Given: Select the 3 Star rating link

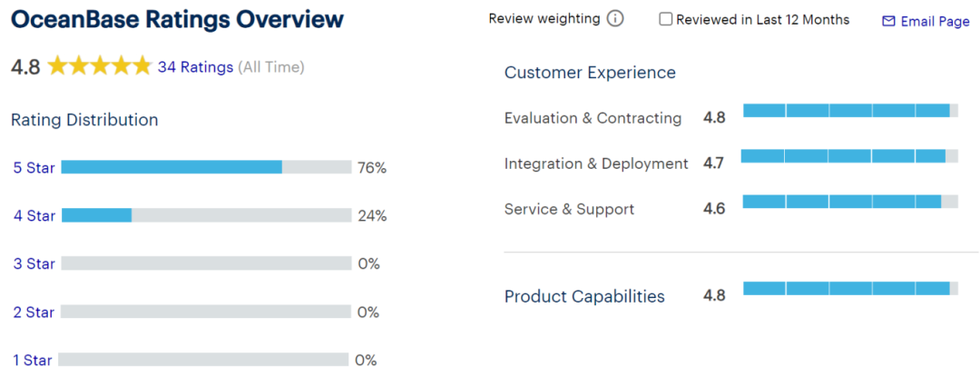Looking at the screenshot, I should (34, 263).
